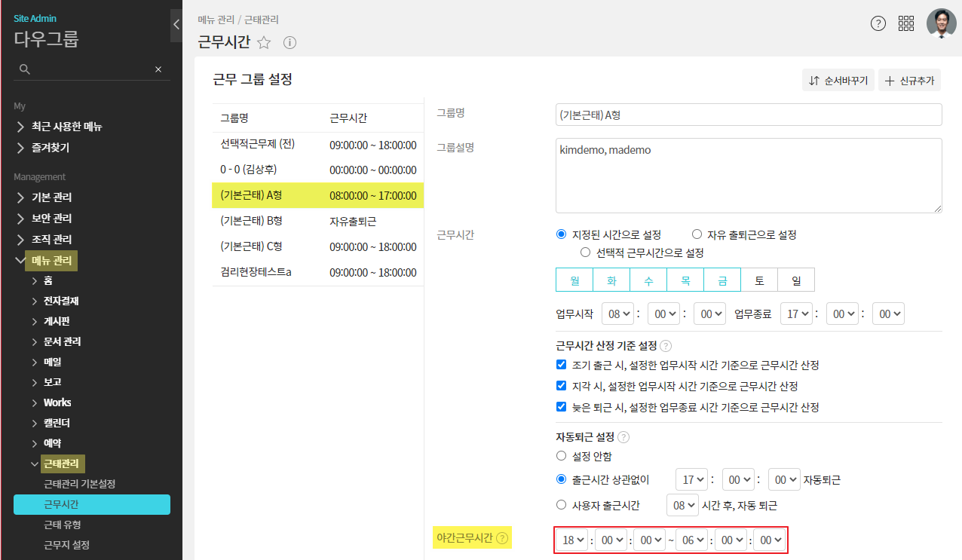Image resolution: width=962 pixels, height=560 pixels.
Task: Click the user profile avatar
Action: (x=941, y=23)
